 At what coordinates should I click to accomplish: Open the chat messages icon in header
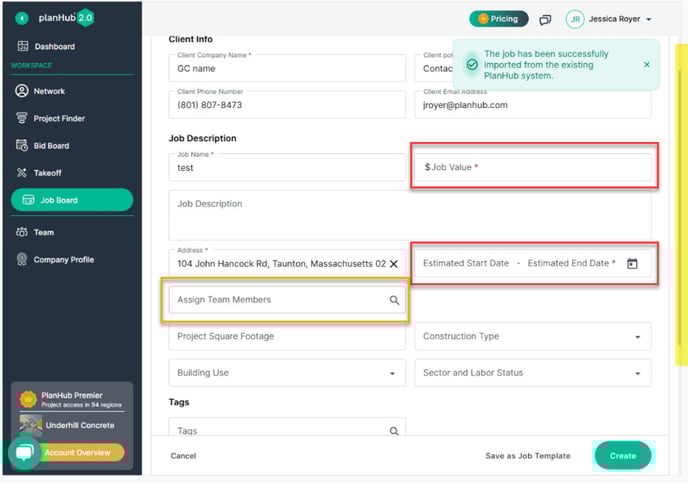[x=545, y=19]
